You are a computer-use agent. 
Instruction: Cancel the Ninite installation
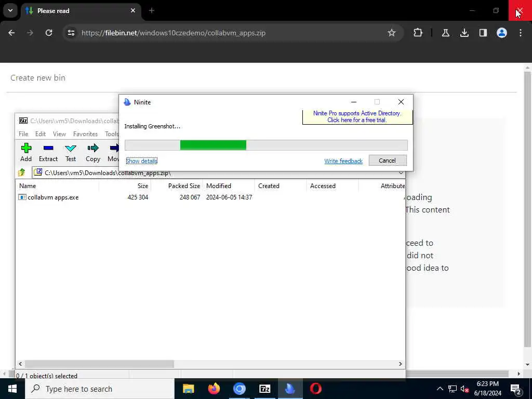click(388, 161)
